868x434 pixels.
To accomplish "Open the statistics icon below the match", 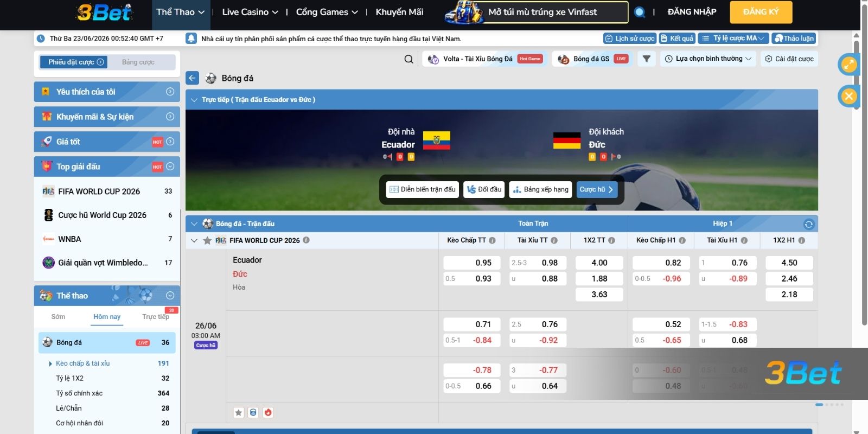I will pos(253,412).
